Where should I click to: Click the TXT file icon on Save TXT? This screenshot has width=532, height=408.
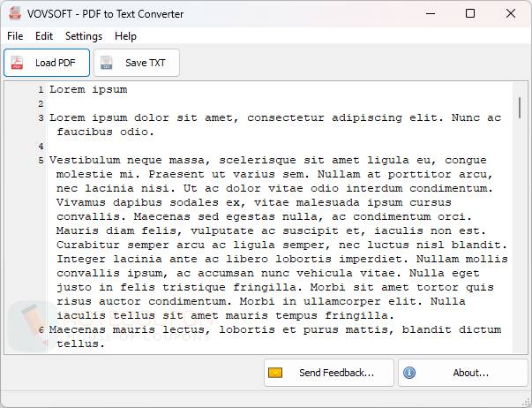[x=107, y=63]
